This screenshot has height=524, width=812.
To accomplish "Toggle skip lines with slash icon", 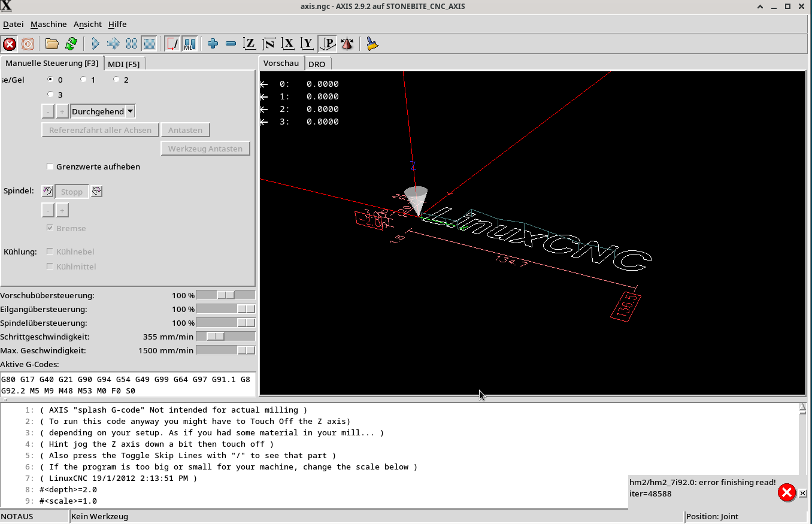I will tap(173, 44).
